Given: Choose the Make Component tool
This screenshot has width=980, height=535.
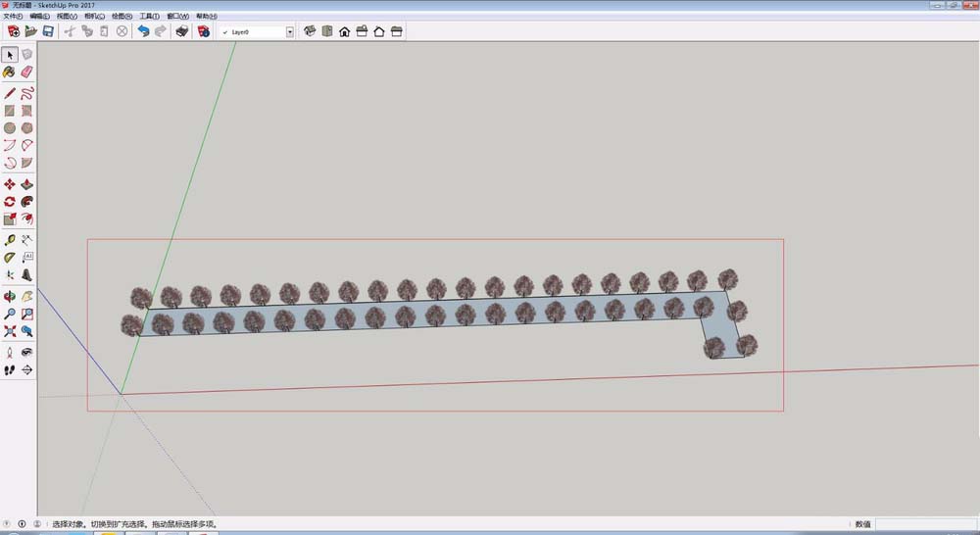Looking at the screenshot, I should [26, 55].
